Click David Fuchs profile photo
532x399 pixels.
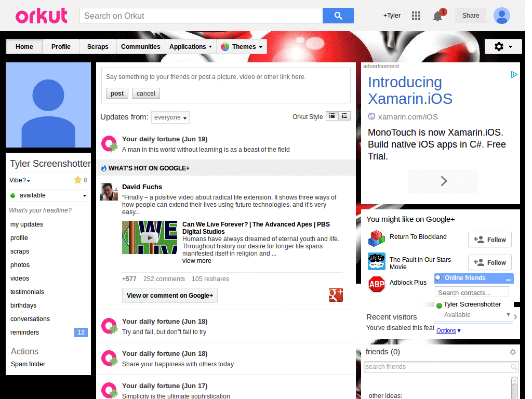pyautogui.click(x=109, y=192)
